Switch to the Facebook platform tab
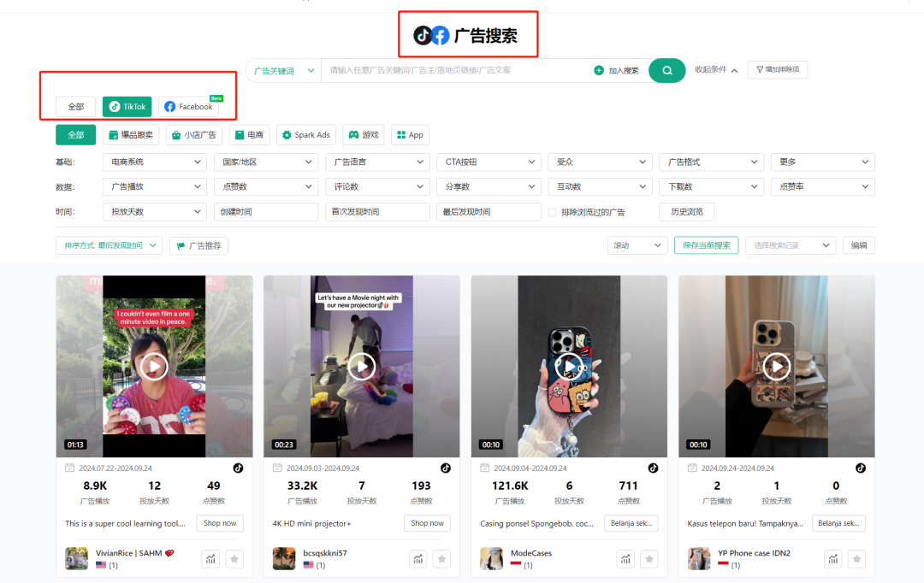924x583 pixels. click(188, 107)
